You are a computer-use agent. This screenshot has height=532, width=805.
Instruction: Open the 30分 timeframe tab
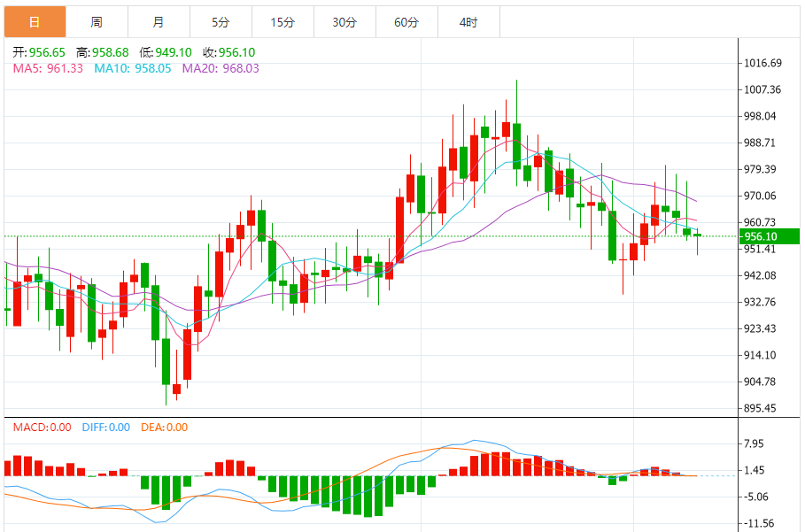pyautogui.click(x=345, y=22)
